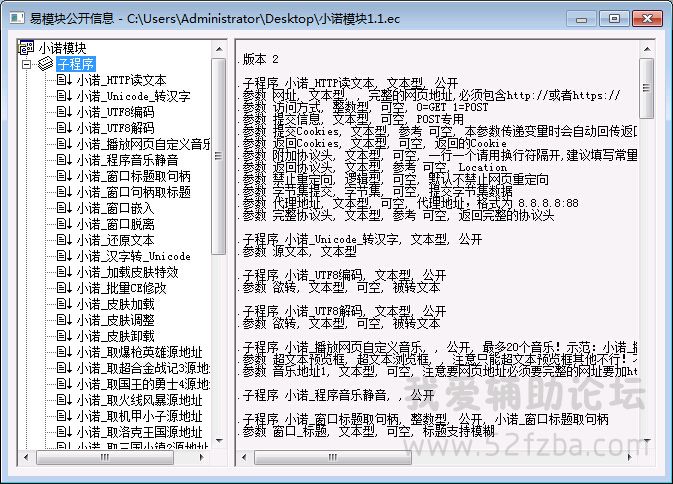
Task: Click tree pane vertical scrollbar down arrow
Action: tap(219, 441)
